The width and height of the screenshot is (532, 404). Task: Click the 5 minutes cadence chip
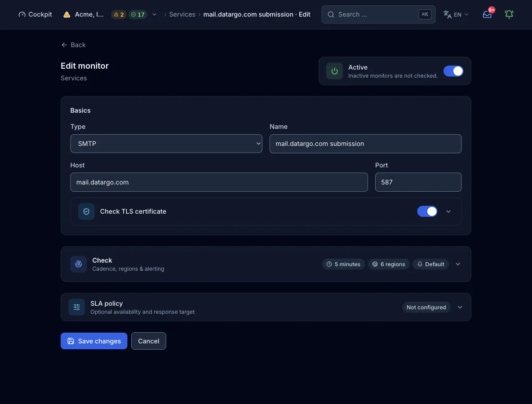pyautogui.click(x=343, y=264)
